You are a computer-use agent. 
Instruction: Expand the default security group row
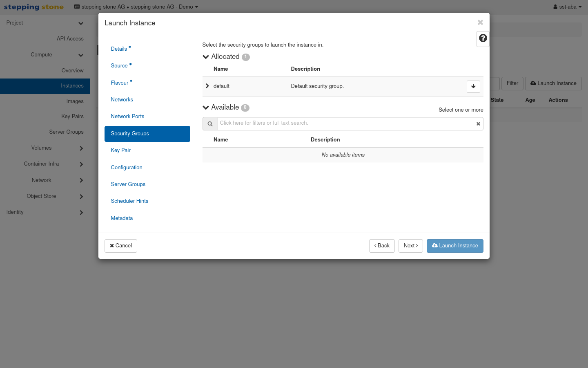click(207, 86)
